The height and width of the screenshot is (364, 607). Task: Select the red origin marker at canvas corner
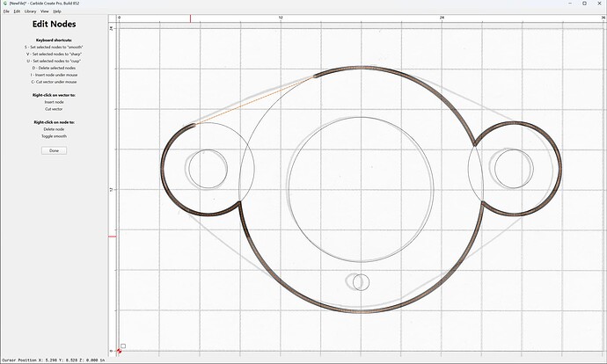(x=119, y=351)
